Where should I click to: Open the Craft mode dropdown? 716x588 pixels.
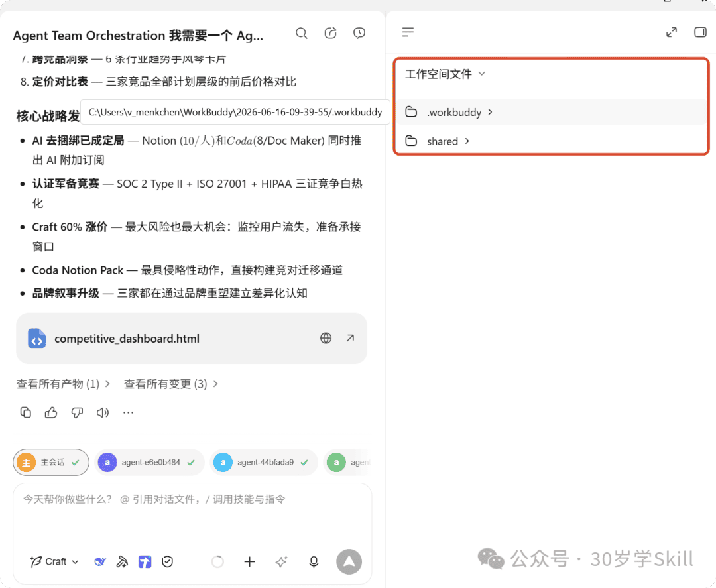point(54,561)
